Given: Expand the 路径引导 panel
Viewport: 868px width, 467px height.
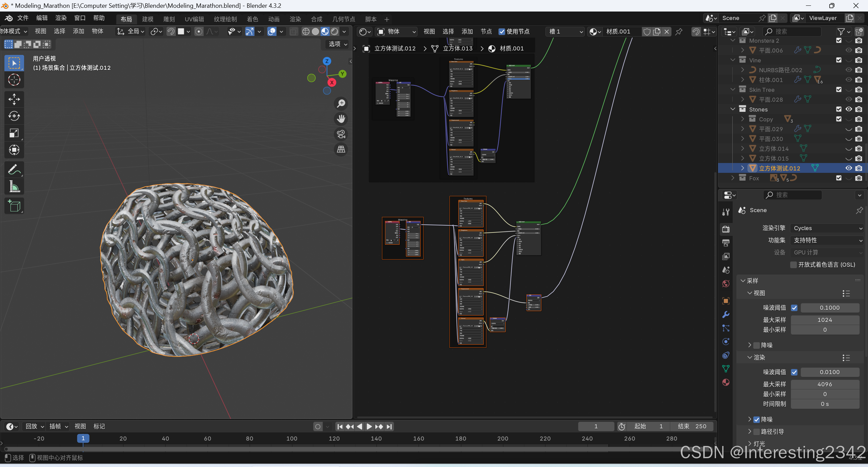Looking at the screenshot, I should [750, 431].
